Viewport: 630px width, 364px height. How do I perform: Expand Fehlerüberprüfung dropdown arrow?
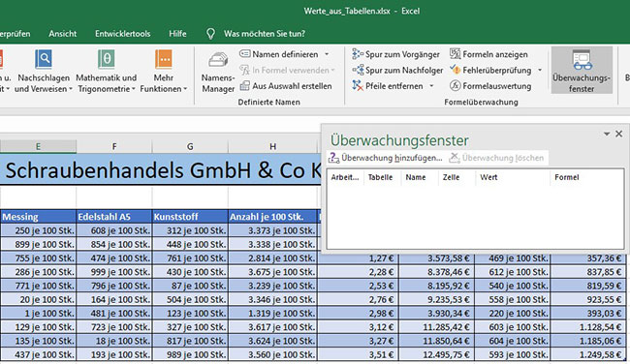pyautogui.click(x=540, y=71)
